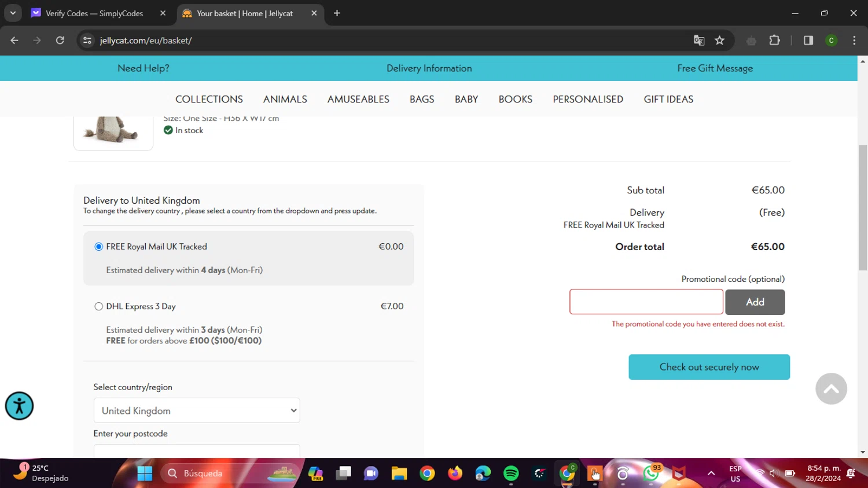Open the weather widget on taskbar
868x488 pixels.
click(x=41, y=473)
